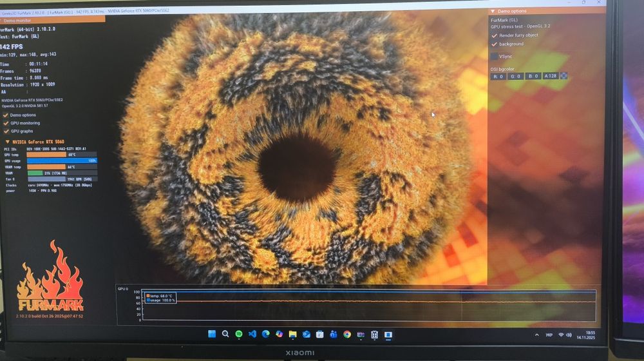644x361 pixels.
Task: Select the G: 0 color field
Action: pos(515,76)
